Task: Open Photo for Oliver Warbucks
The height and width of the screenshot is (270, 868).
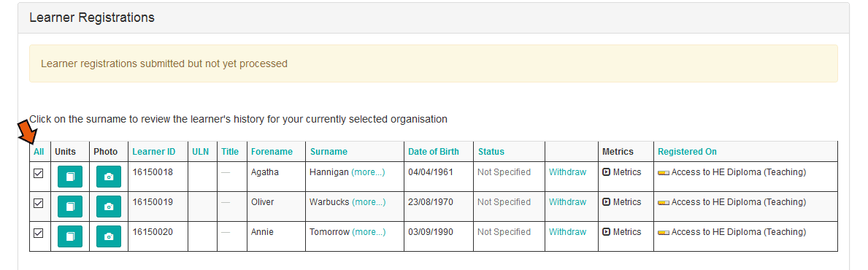Action: 109,207
